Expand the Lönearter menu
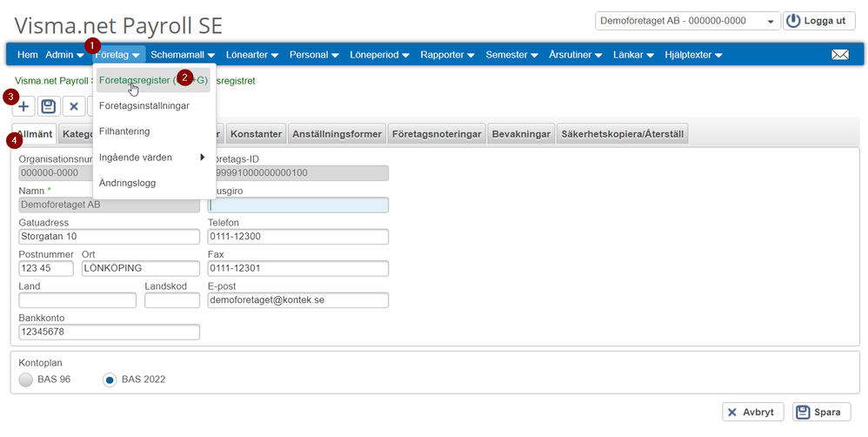 pyautogui.click(x=252, y=55)
